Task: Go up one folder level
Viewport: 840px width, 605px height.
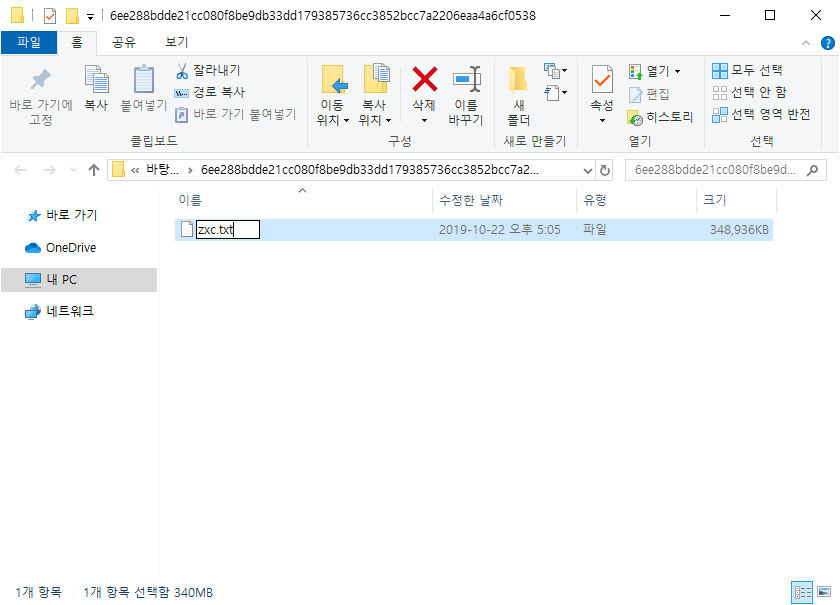Action: [94, 170]
